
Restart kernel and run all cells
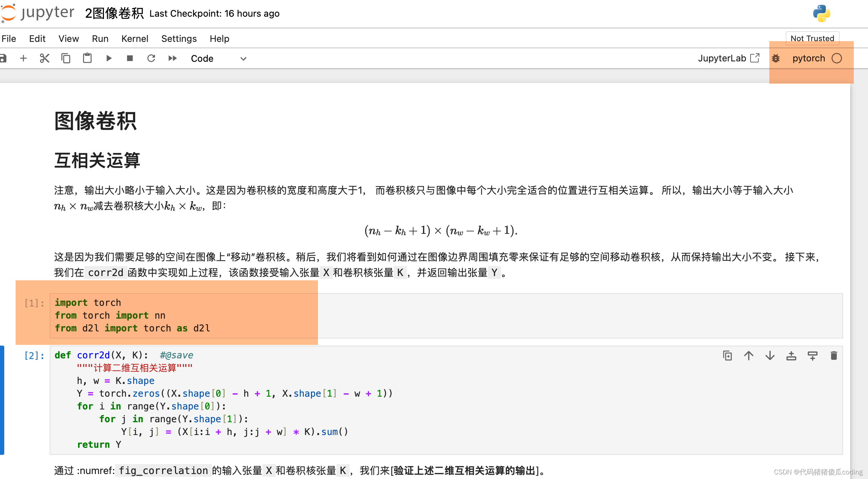172,58
